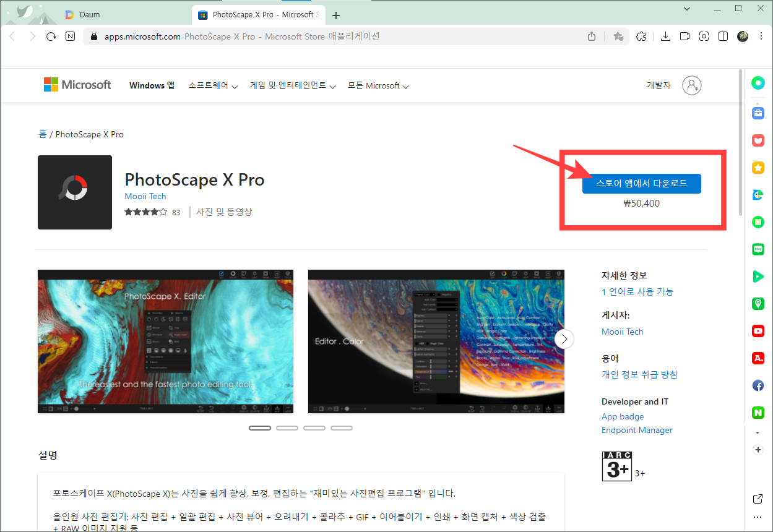The height and width of the screenshot is (532, 773).
Task: Open the sidebar more options dots
Action: click(x=758, y=517)
